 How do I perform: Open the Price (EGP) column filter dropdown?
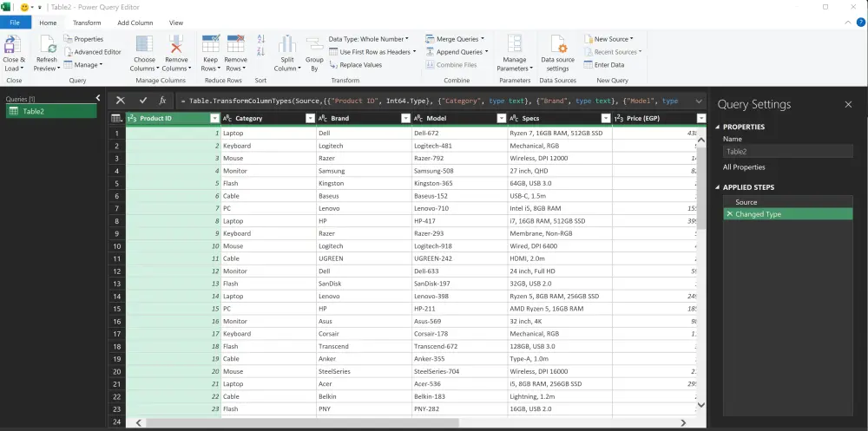700,119
